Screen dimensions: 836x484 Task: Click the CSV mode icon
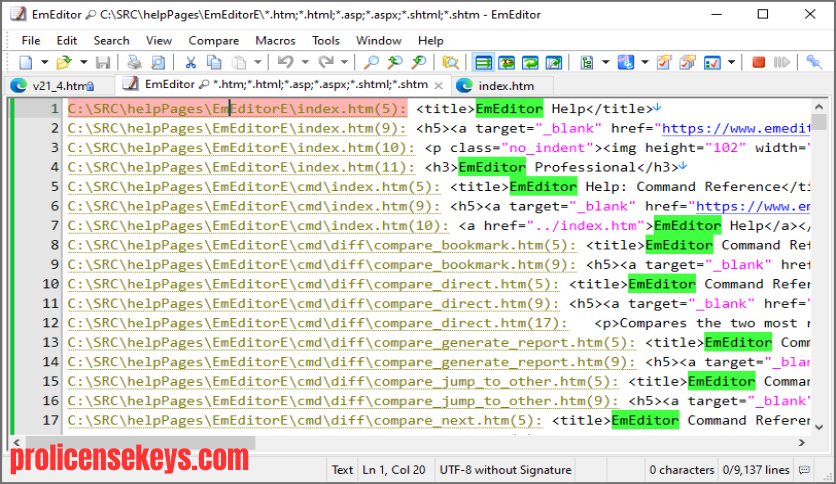587,62
